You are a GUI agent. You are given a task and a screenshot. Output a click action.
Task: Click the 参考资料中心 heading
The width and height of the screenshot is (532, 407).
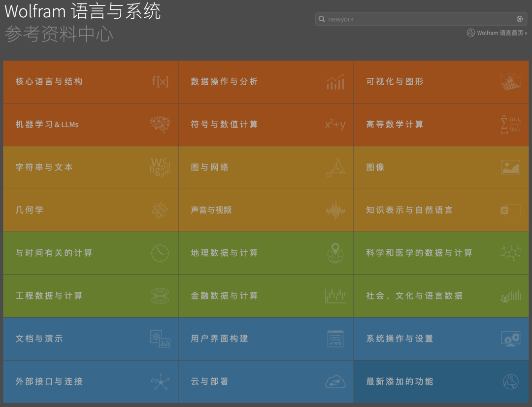(x=59, y=34)
